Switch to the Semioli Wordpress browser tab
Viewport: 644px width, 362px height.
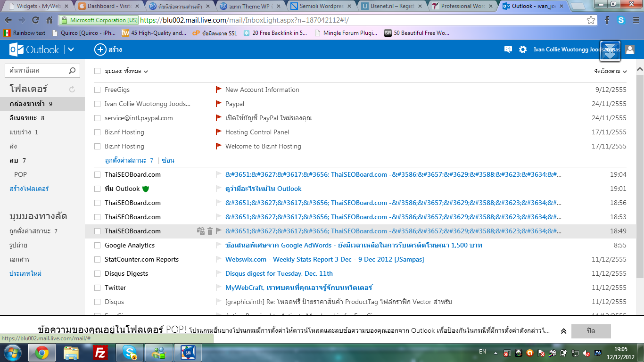click(x=320, y=6)
